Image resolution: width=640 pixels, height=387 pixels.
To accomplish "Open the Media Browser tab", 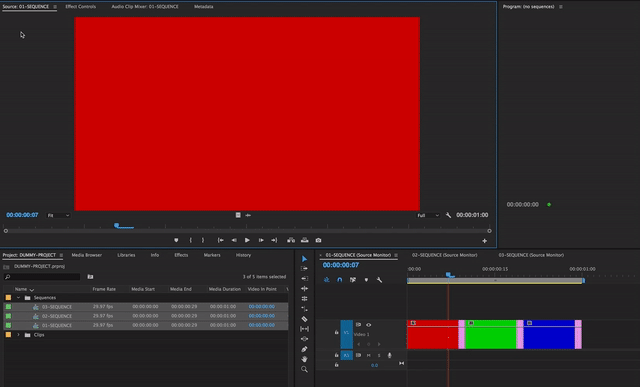I will (x=87, y=255).
